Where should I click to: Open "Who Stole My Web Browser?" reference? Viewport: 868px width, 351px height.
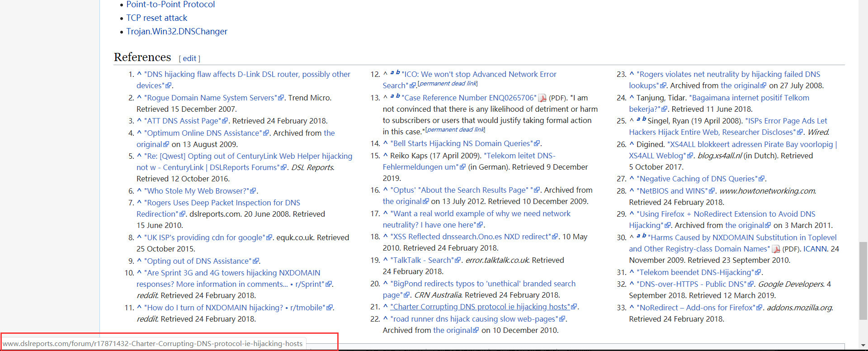click(x=197, y=191)
